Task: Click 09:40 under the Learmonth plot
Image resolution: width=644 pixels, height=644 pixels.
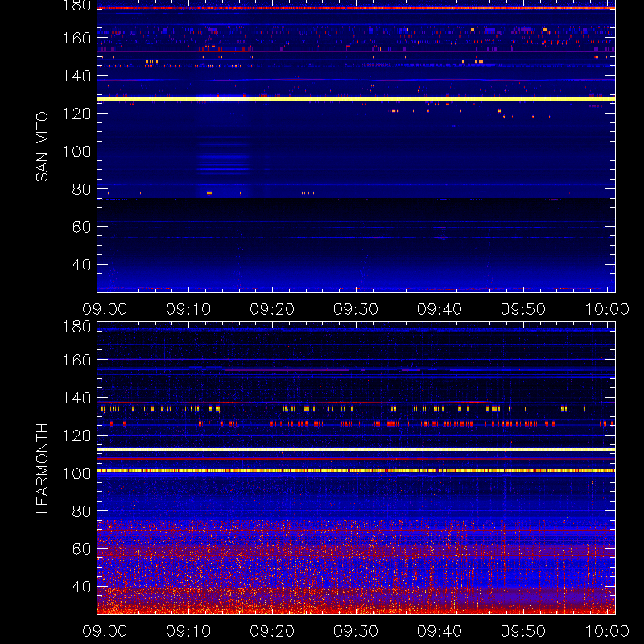Action: point(440,631)
